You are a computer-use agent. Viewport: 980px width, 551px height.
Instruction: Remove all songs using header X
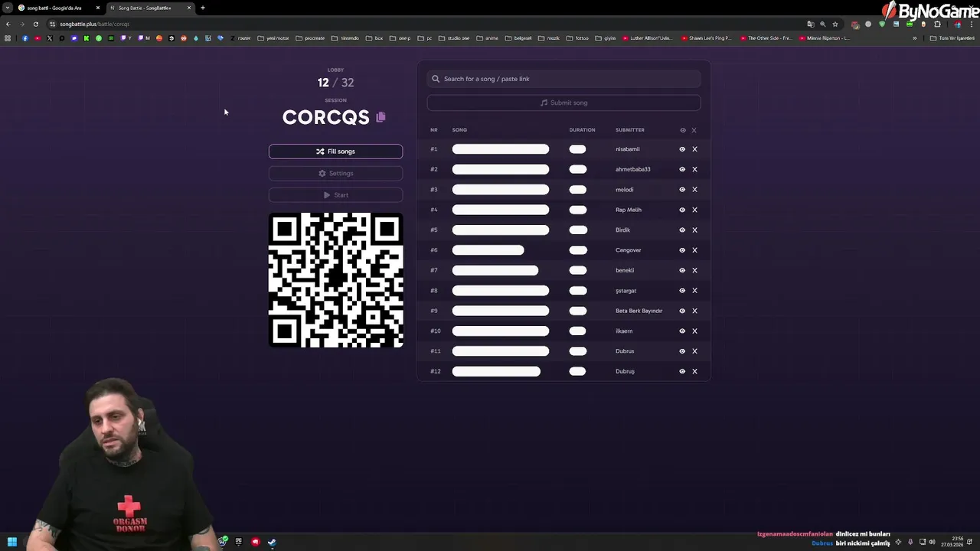[694, 130]
